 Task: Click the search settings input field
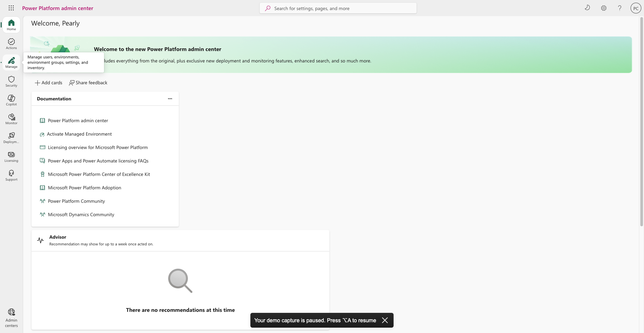tap(338, 8)
